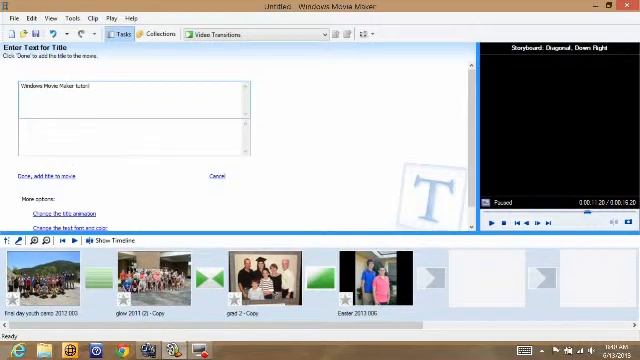
Task: Play the preview monitor
Action: (491, 223)
